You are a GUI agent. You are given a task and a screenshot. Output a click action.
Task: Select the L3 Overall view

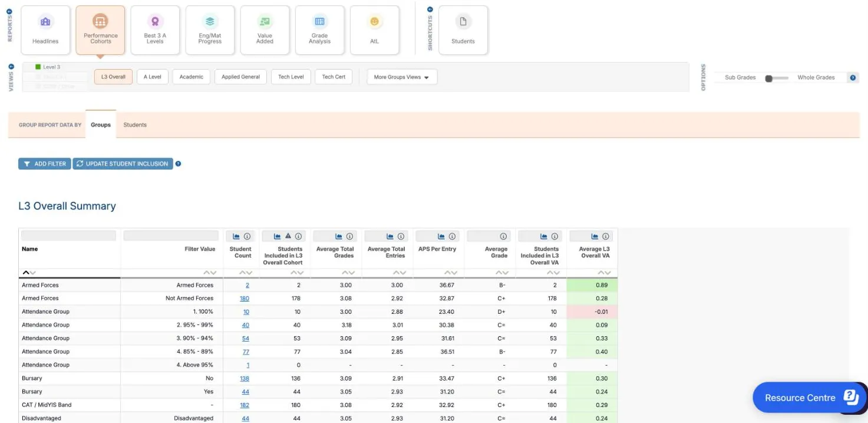113,77
